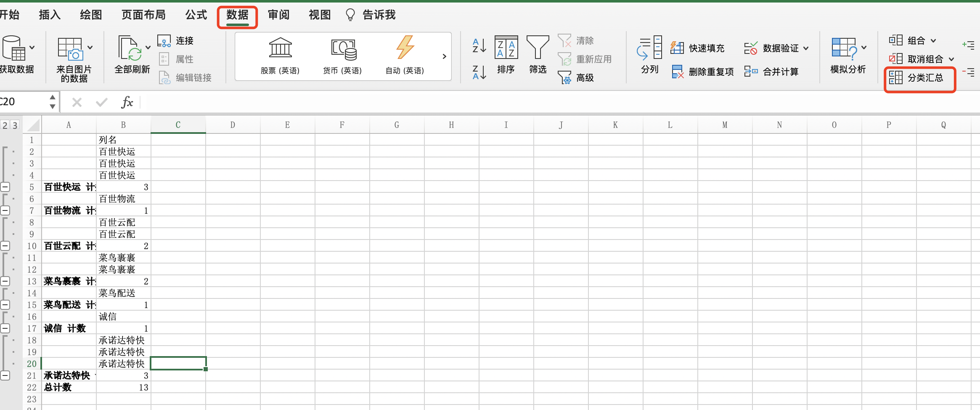Image resolution: width=980 pixels, height=410 pixels.
Task: Insert 股票 (英语) stock data type
Action: (x=280, y=56)
